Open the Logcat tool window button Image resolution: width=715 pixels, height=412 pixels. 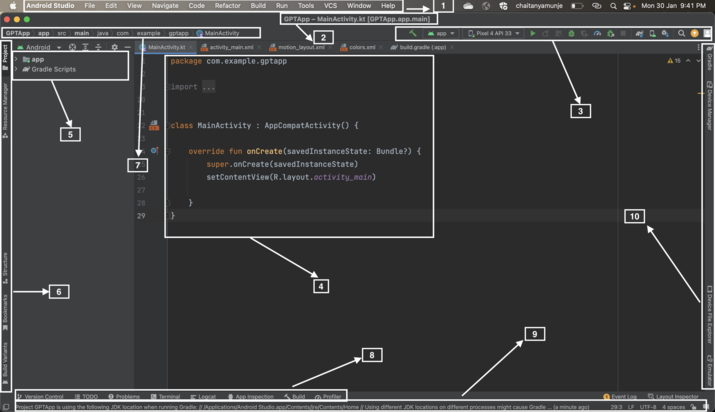point(204,397)
